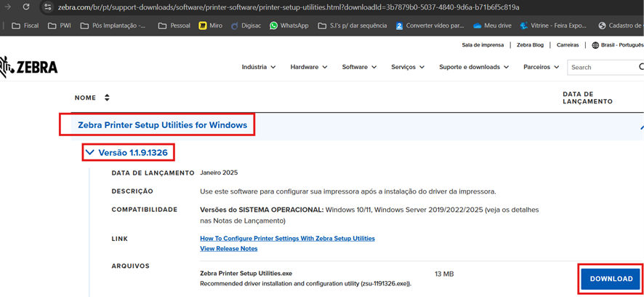Viewport: 644px width, 297px height.
Task: Sort list by Nome column arrows
Action: (107, 98)
